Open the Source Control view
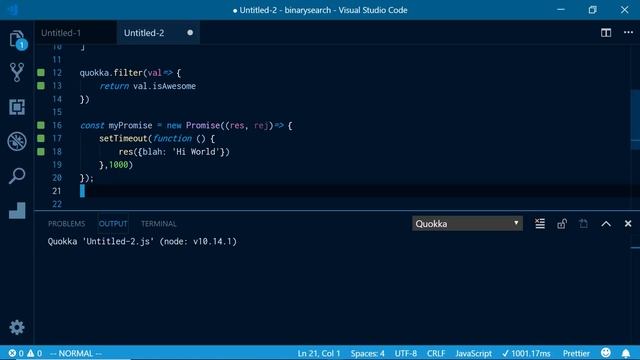 pos(17,72)
